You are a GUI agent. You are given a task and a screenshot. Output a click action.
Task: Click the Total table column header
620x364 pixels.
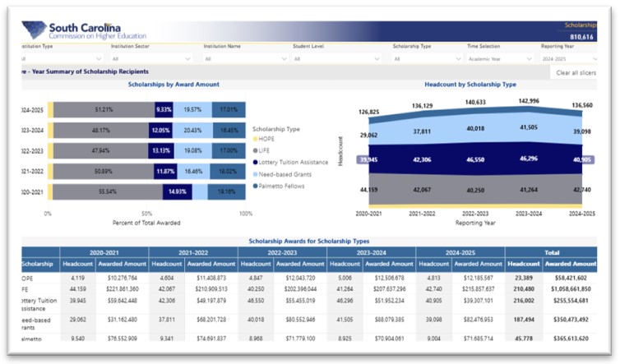click(551, 252)
